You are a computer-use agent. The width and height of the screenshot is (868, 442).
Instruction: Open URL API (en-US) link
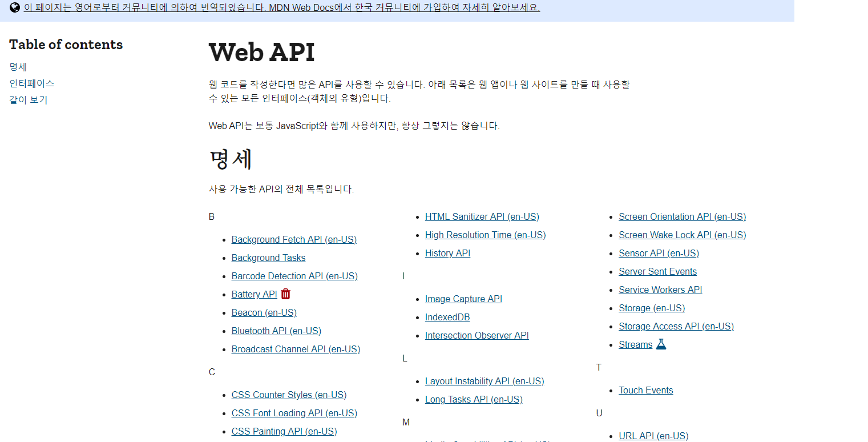[653, 436]
